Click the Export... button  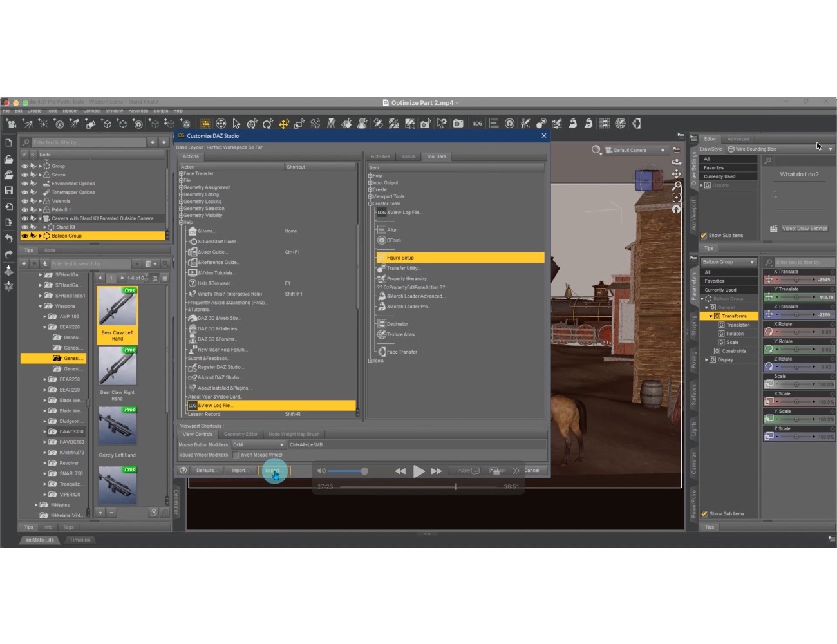[x=274, y=471]
